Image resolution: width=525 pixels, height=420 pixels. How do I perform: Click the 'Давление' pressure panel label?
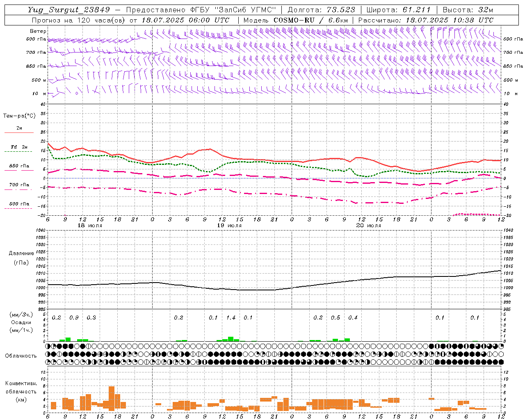click(21, 253)
